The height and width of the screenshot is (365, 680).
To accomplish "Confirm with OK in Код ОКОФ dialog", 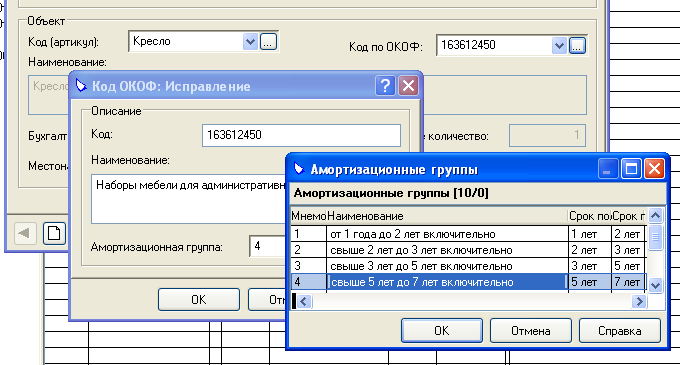I will [199, 300].
